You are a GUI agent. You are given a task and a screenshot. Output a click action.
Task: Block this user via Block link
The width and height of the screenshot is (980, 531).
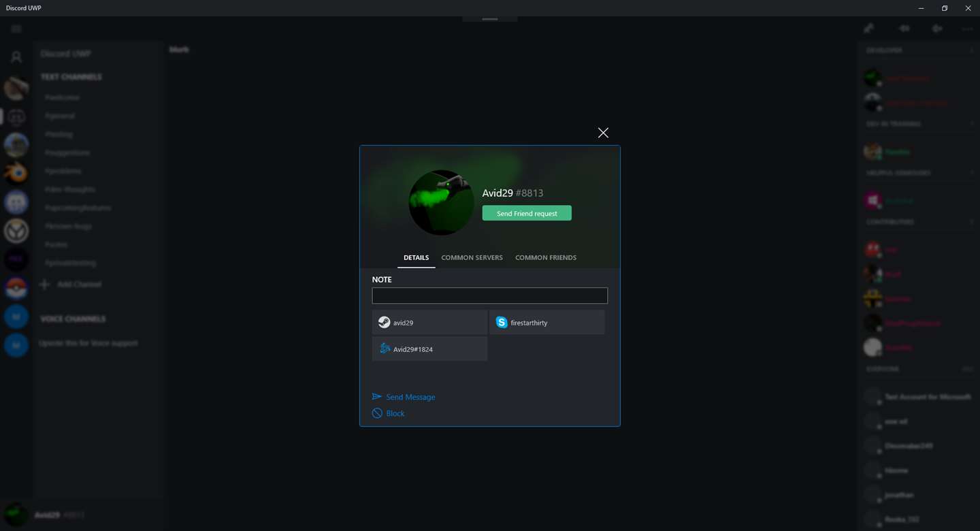pyautogui.click(x=388, y=413)
